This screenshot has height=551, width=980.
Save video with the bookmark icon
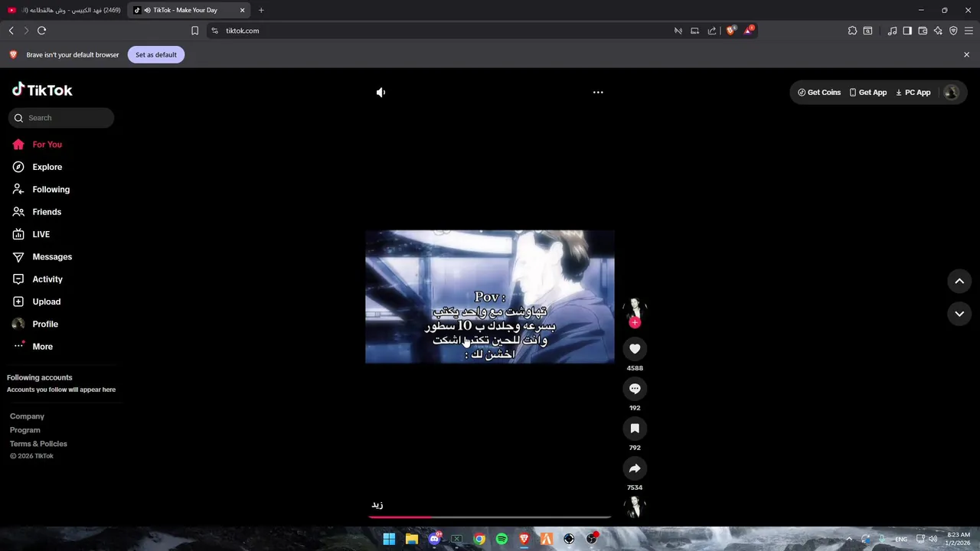point(635,429)
